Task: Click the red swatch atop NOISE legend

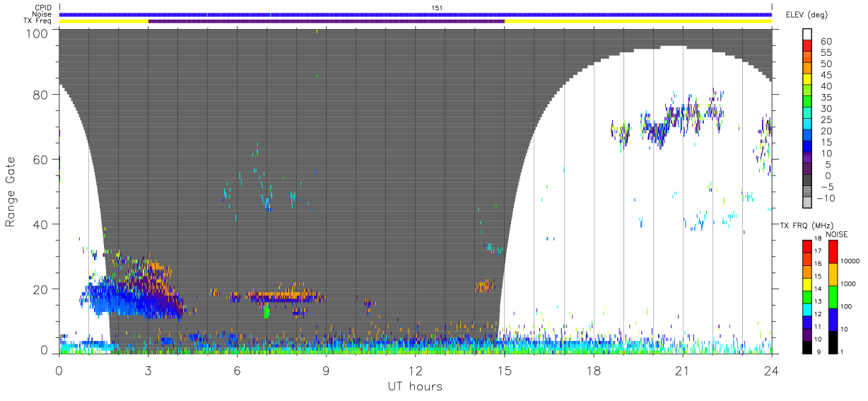Action: tap(833, 252)
